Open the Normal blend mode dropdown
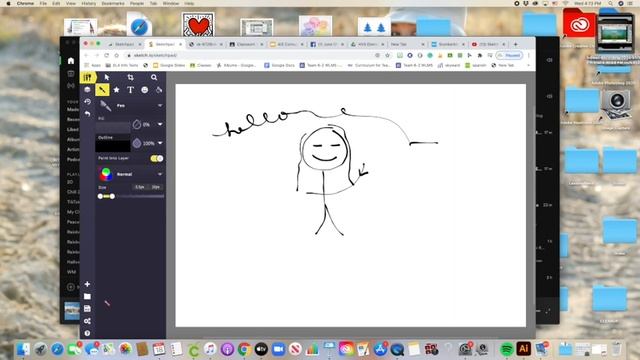 (x=160, y=174)
